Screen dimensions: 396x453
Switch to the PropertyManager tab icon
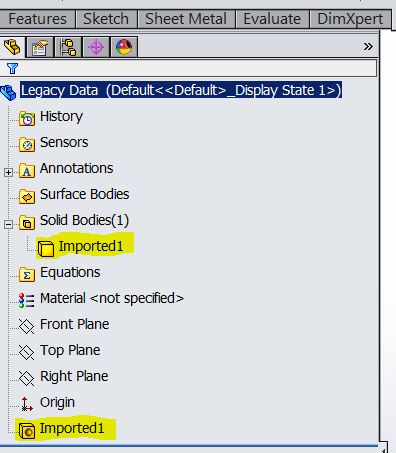coord(40,47)
